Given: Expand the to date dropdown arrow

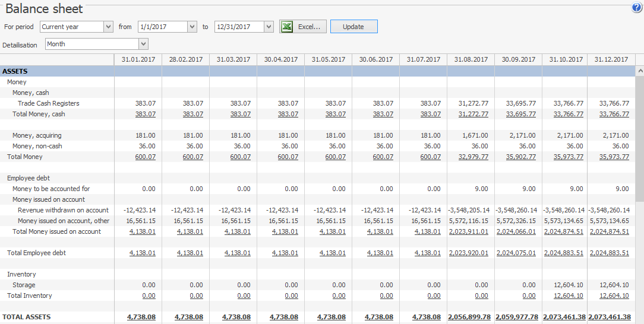Looking at the screenshot, I should 269,27.
